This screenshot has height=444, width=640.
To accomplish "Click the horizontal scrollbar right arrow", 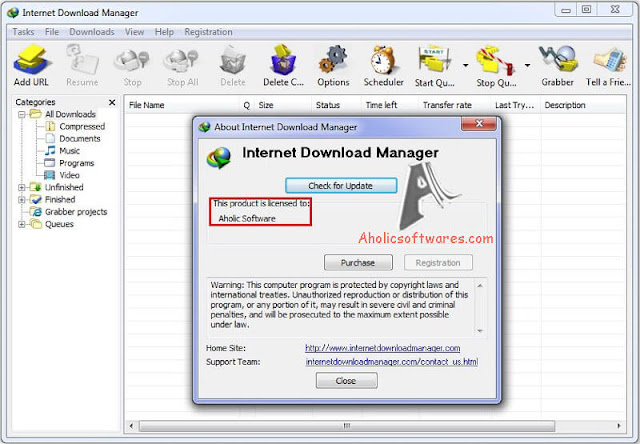I will (619, 426).
